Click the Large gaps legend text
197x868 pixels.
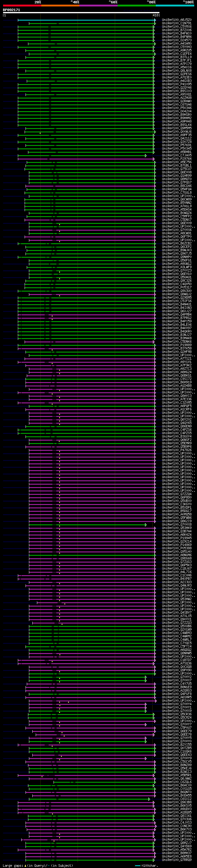38,865
